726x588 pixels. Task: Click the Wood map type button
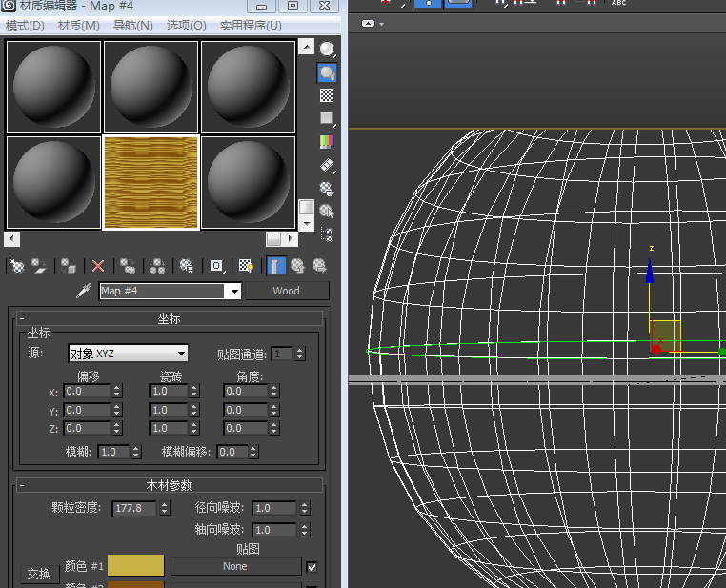coord(287,291)
